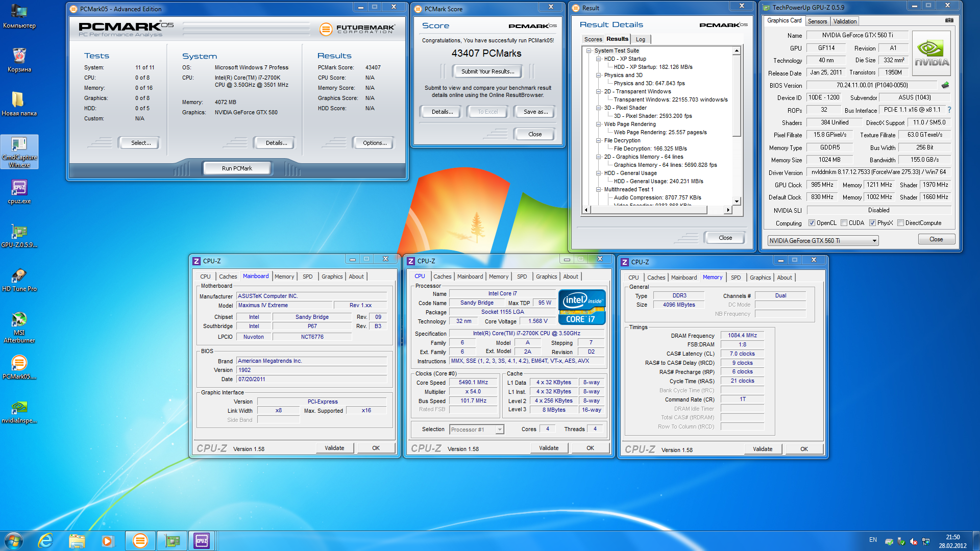Click OK in the Mainboard CPU-Z window
Image resolution: width=980 pixels, height=551 pixels.
coord(376,448)
